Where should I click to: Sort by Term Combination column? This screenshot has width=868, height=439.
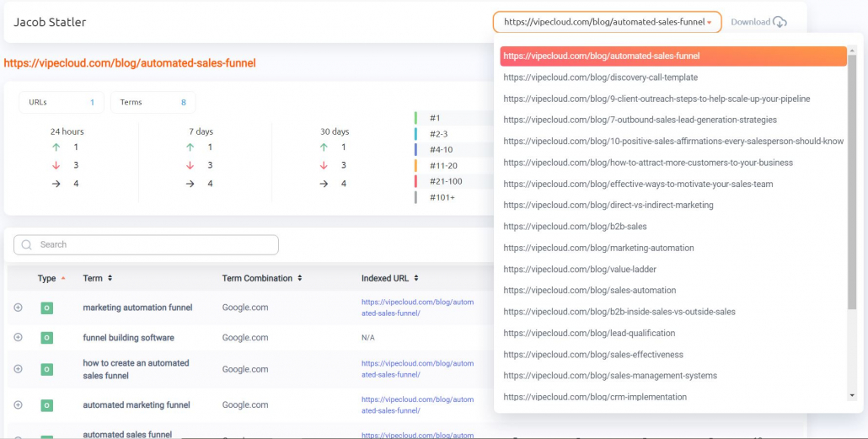[x=262, y=278]
